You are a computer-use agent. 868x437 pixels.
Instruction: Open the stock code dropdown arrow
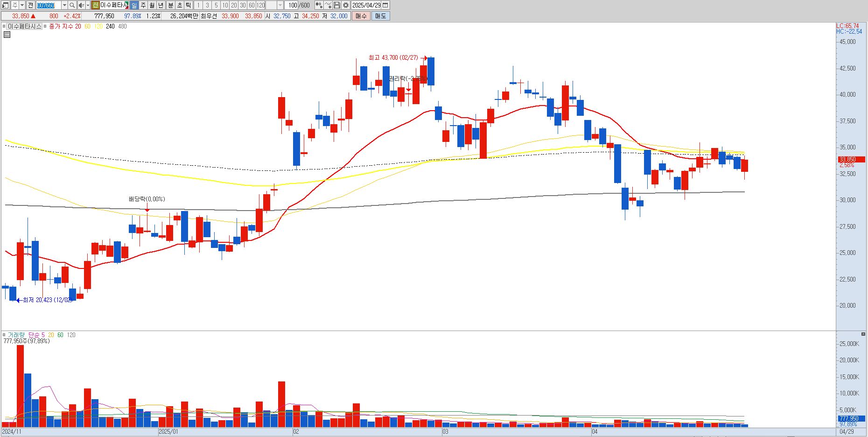pyautogui.click(x=64, y=5)
